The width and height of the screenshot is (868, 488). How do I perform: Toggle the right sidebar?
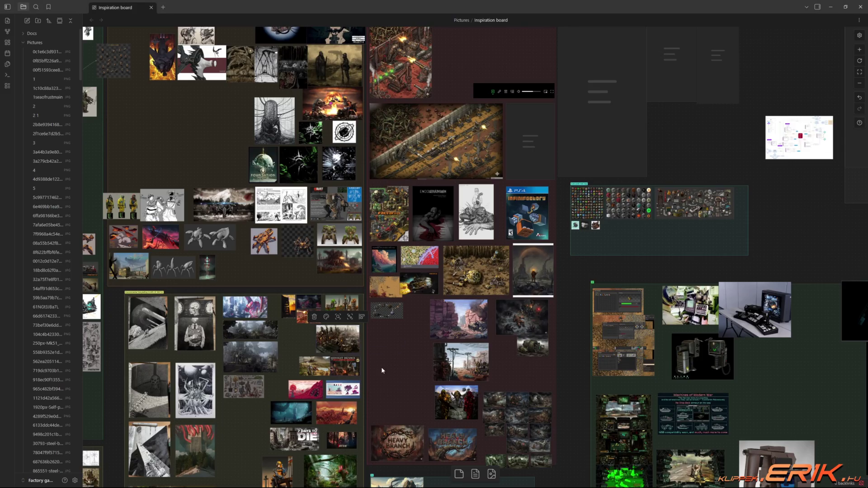(817, 7)
